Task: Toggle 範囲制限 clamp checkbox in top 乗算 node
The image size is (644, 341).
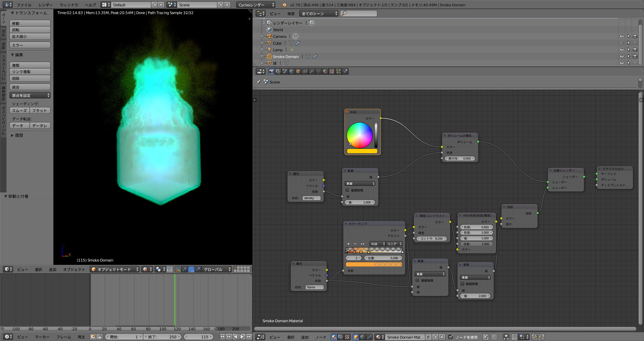Action: tap(347, 190)
